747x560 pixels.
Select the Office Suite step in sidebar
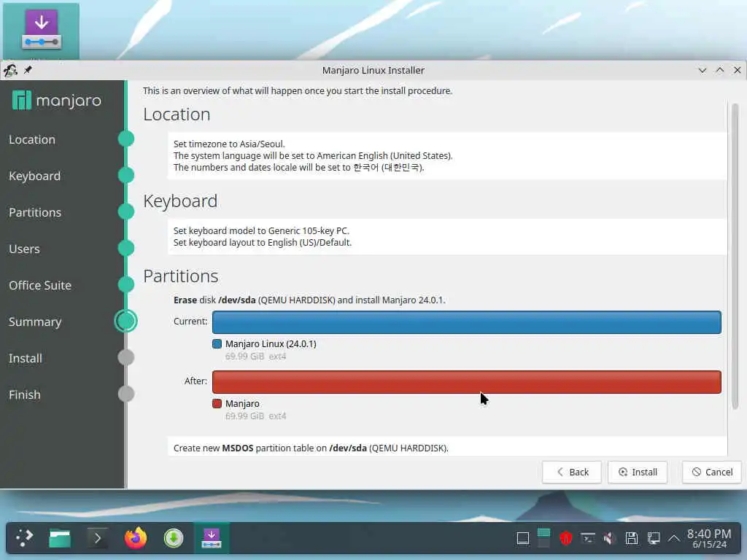coord(40,285)
